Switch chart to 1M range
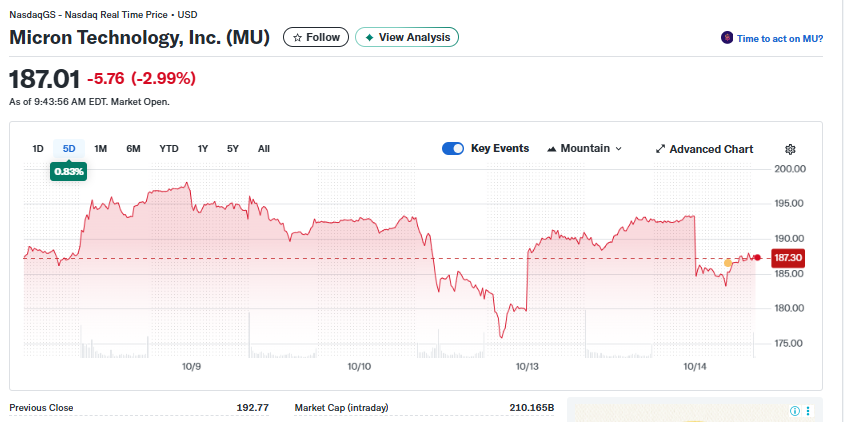Viewport: 844px width, 422px height. (x=100, y=149)
